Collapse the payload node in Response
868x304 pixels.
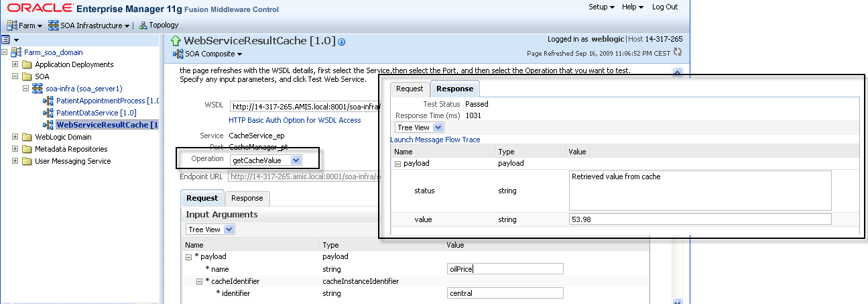(397, 163)
